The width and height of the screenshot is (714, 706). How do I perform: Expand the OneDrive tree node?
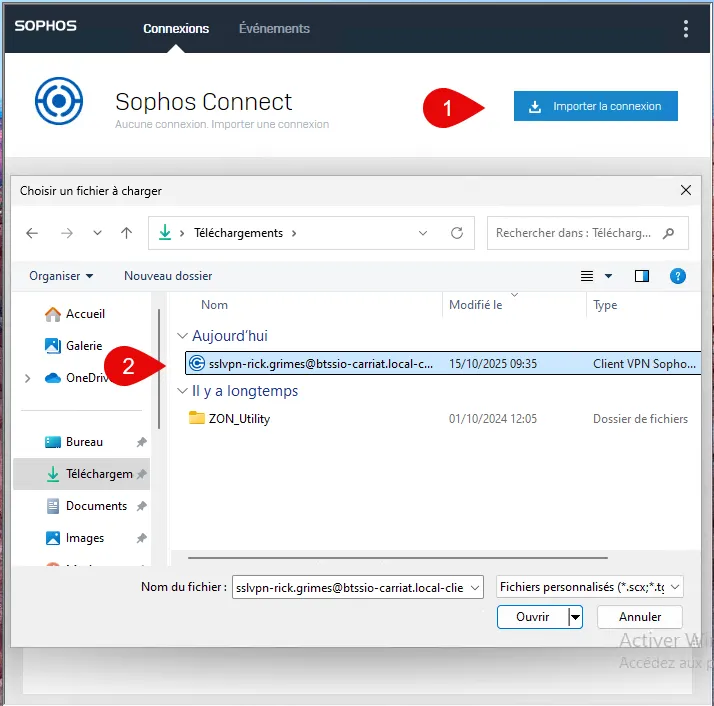27,378
